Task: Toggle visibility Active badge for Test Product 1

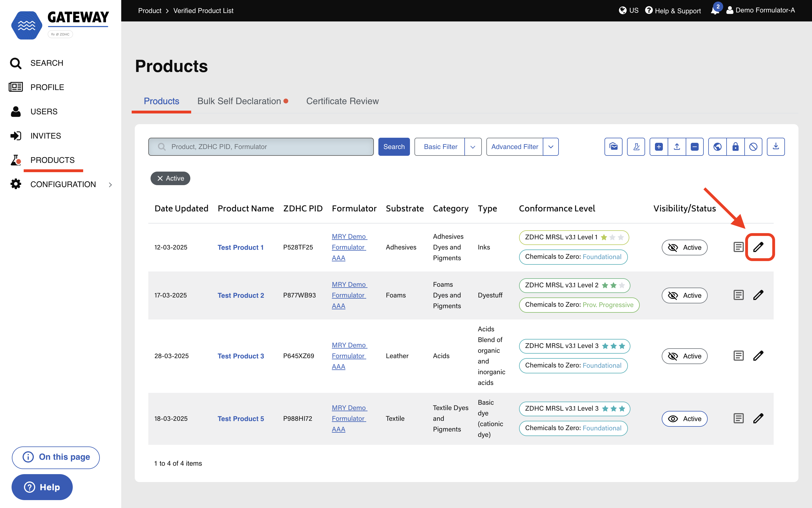Action: point(685,247)
